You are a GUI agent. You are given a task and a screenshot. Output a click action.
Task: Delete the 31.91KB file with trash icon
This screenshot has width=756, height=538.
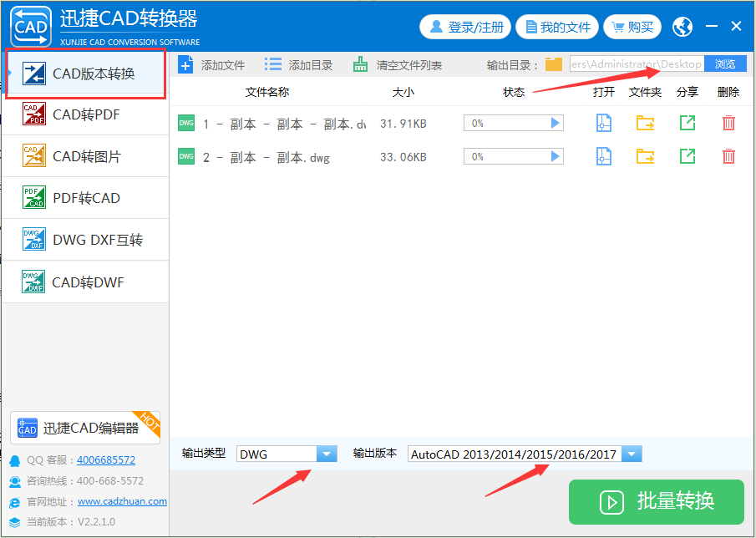[x=728, y=123]
